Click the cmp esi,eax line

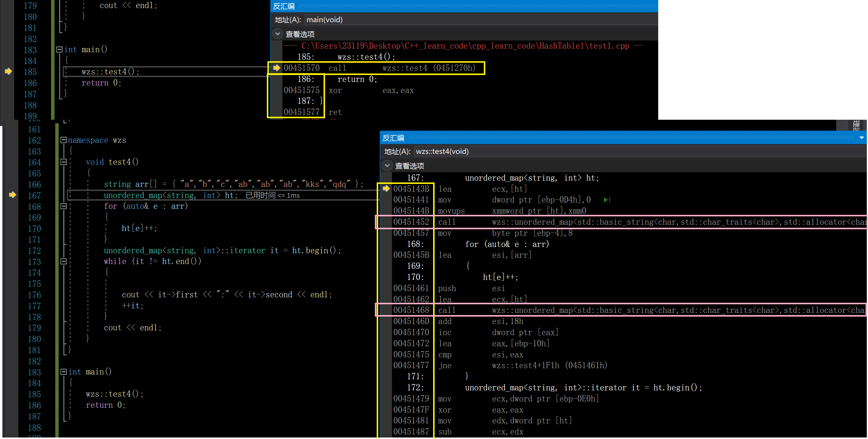coord(458,355)
